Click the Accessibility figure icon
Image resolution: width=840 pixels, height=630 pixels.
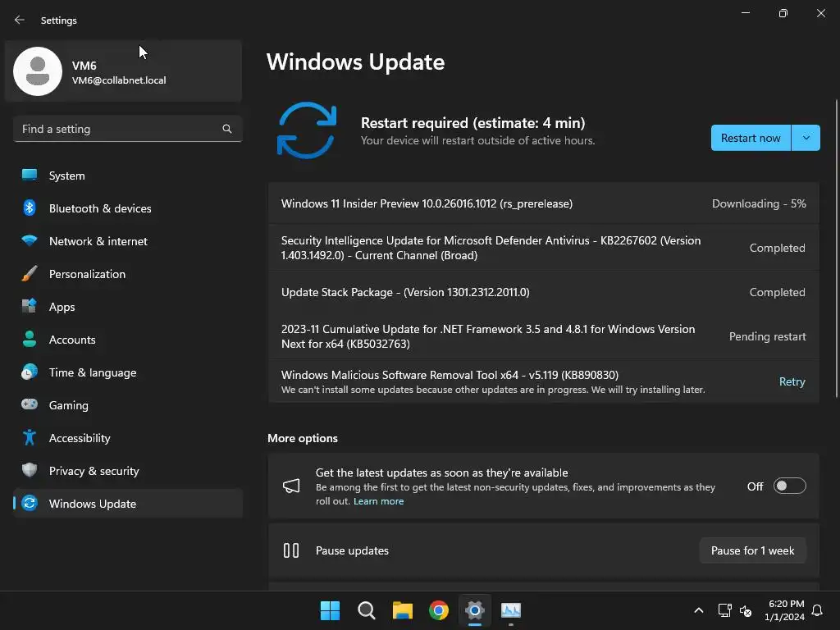(30, 438)
